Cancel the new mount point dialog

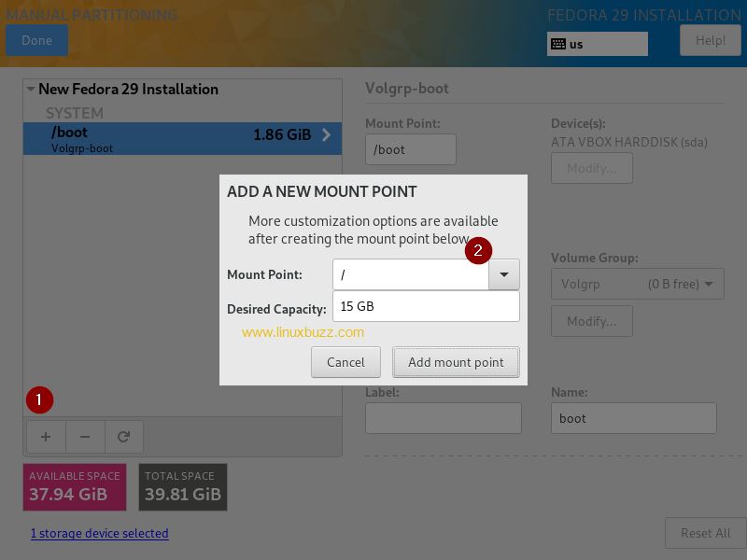(345, 362)
